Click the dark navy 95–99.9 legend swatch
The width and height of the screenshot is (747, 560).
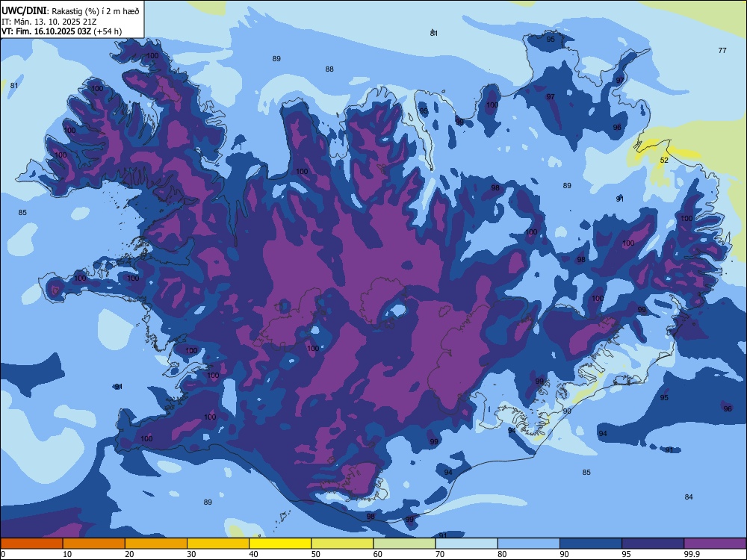653,544
